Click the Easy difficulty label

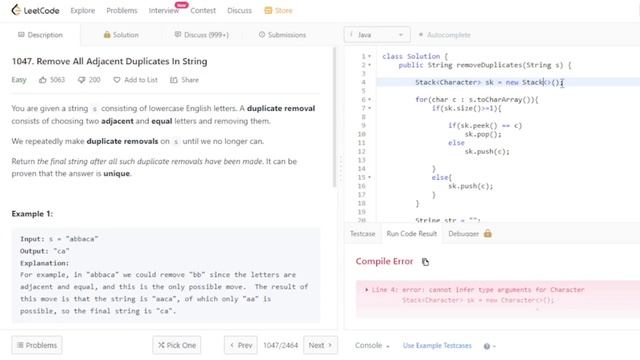19,80
